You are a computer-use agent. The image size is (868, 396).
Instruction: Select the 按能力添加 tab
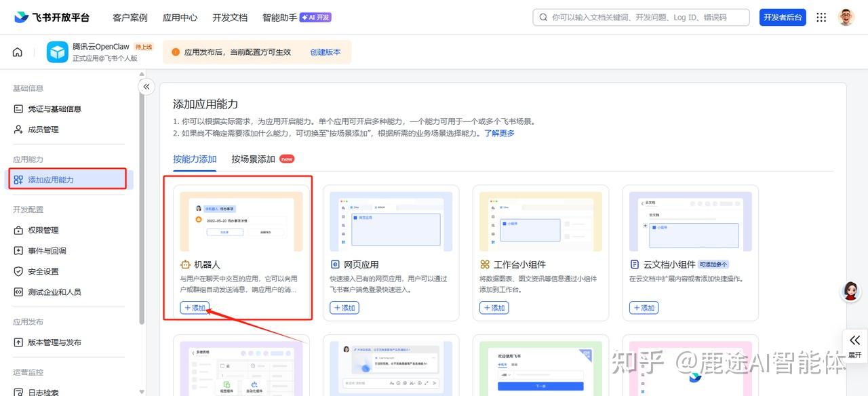coord(195,159)
